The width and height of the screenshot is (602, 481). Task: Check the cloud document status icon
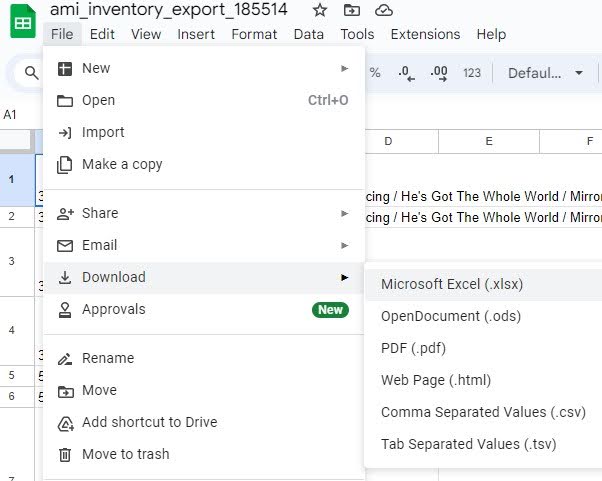(384, 10)
